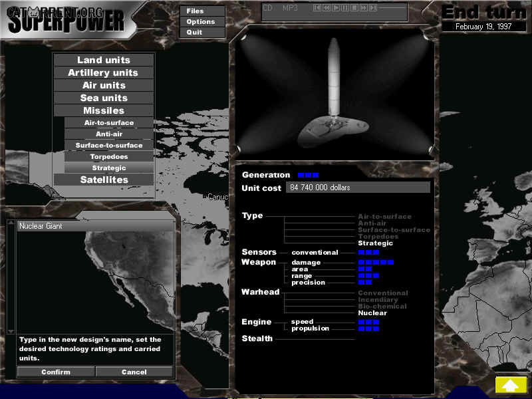Choose Incendiary warhead
Viewport: 532px width, 399px height.
[378, 300]
